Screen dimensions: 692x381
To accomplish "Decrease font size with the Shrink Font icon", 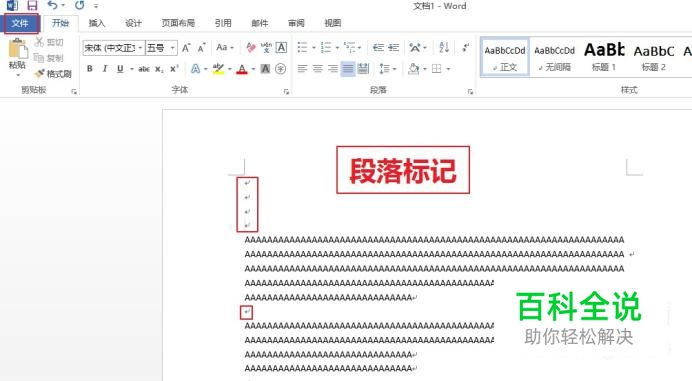I will point(202,48).
